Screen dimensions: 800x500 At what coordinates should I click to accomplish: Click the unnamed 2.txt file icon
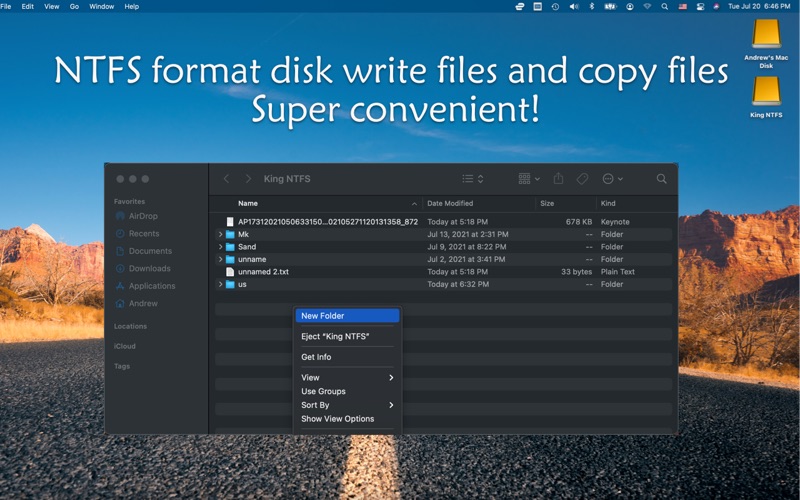pos(230,271)
